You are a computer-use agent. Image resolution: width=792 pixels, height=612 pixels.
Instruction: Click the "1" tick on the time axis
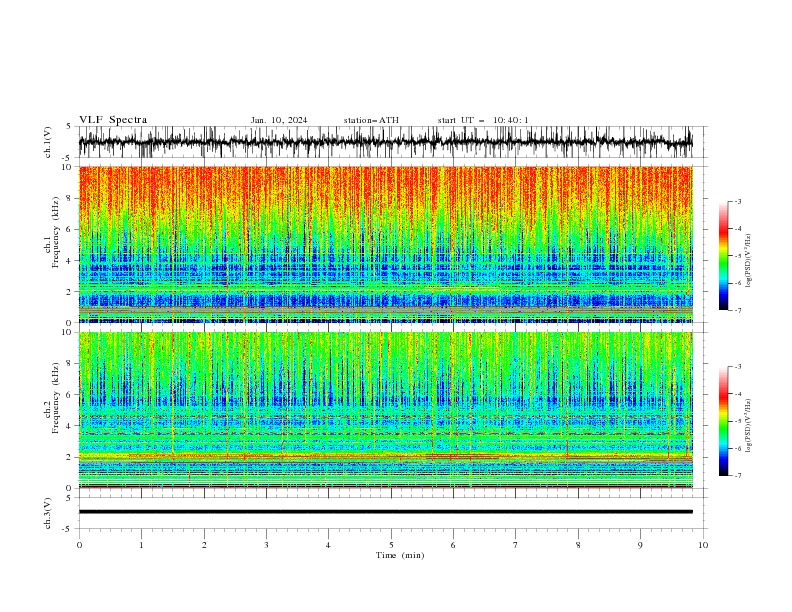(x=141, y=545)
